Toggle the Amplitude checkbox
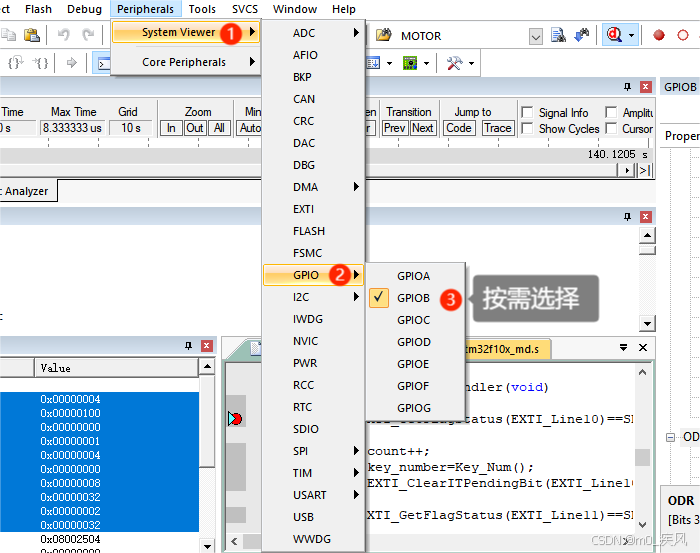Screen dimensions: 700x553 point(611,112)
